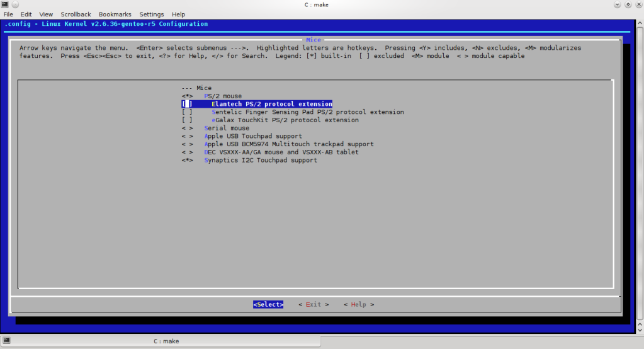Maximize the make terminal window
This screenshot has width=644, height=349.
(x=628, y=4)
